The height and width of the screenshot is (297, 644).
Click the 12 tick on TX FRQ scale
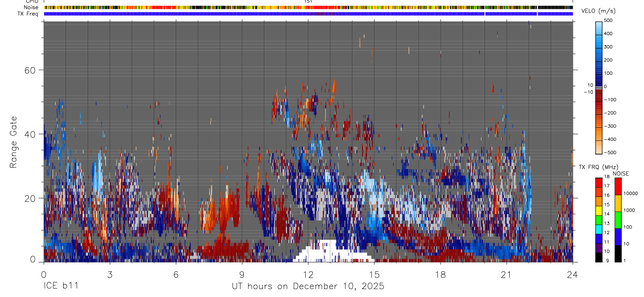607,233
